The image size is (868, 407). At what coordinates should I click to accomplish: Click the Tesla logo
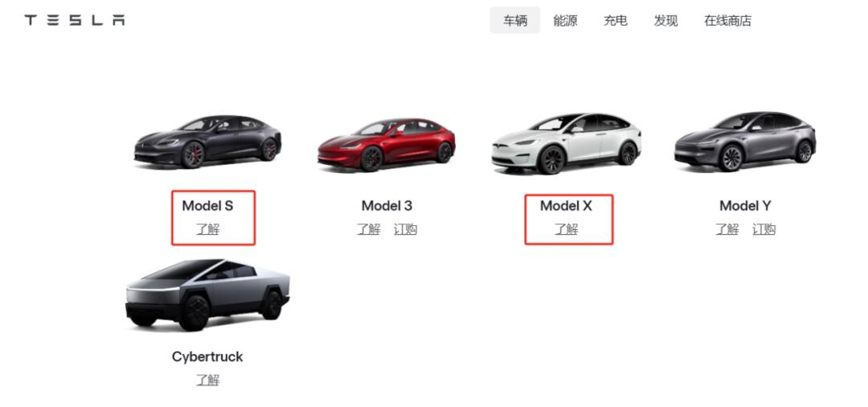click(75, 20)
